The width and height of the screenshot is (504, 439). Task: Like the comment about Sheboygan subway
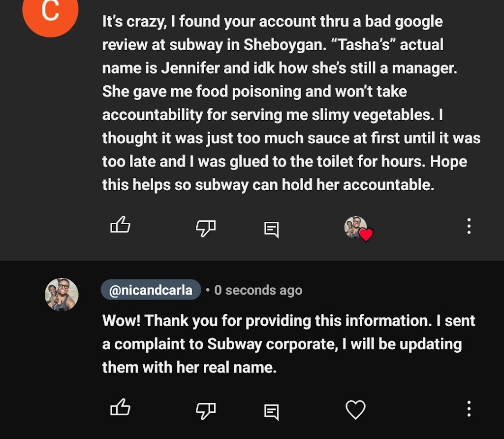(120, 226)
